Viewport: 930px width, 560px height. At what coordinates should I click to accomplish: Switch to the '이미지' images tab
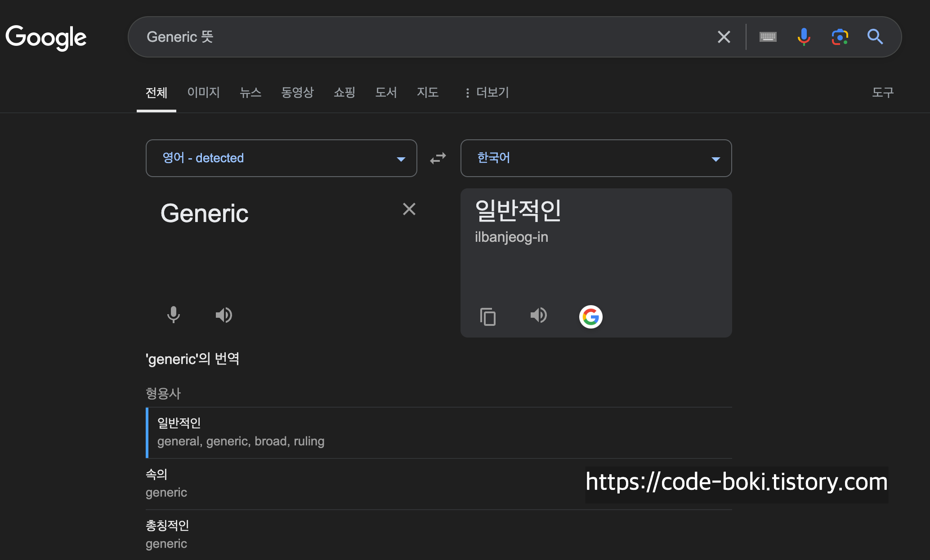click(203, 93)
